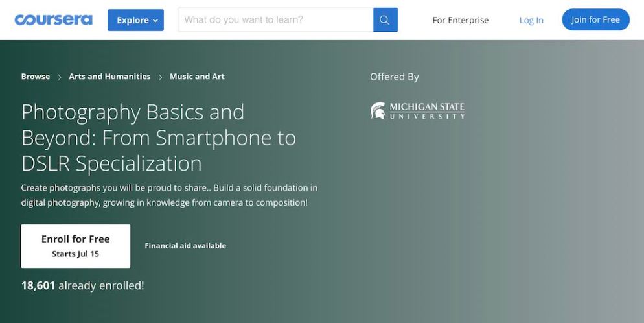This screenshot has height=323, width=644.
Task: Go to the Browse breadcrumb
Action: (x=36, y=77)
